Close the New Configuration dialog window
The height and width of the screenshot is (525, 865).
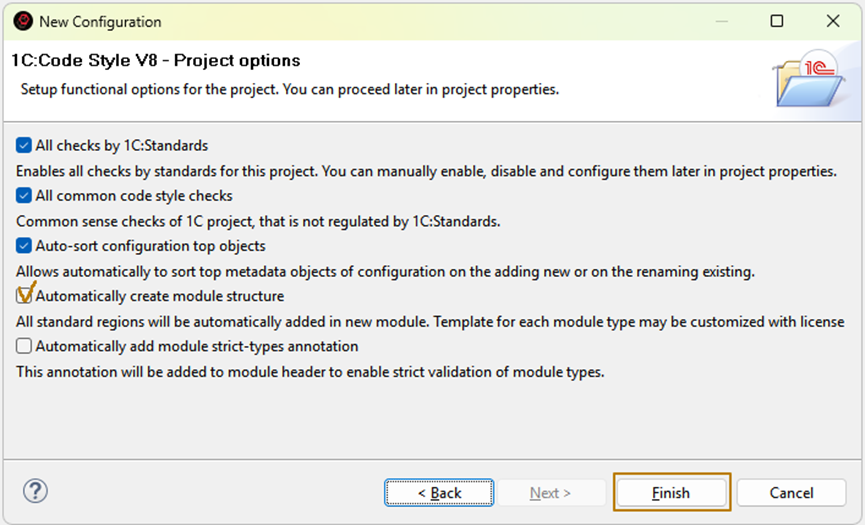(x=833, y=21)
